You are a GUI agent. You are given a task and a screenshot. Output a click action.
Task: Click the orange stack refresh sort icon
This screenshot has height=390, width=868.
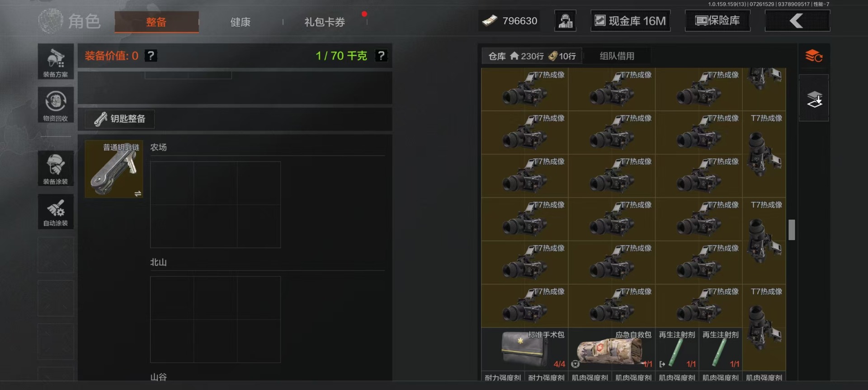[x=814, y=56]
